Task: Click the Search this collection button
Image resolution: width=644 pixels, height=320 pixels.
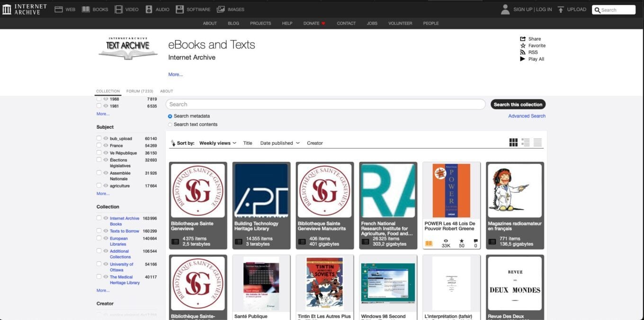Action: click(518, 105)
